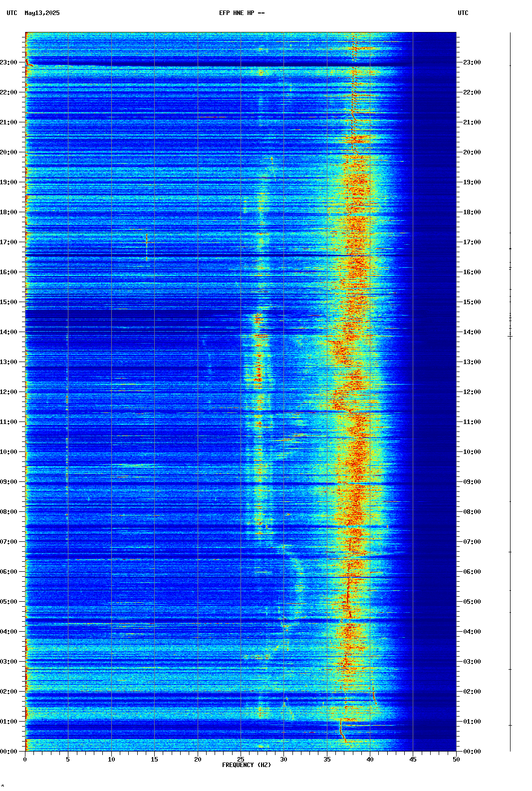Click the 23:00 label on the left time axis
Image resolution: width=532 pixels, height=791 pixels.
8,62
